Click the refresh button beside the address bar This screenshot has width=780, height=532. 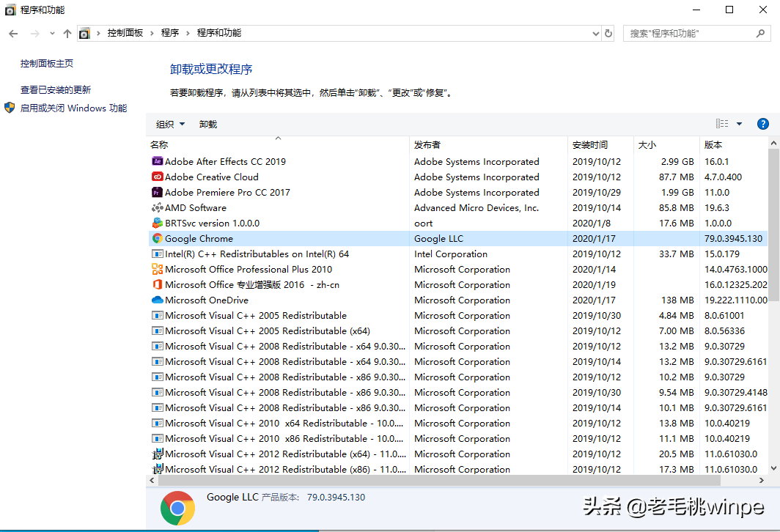[x=608, y=33]
